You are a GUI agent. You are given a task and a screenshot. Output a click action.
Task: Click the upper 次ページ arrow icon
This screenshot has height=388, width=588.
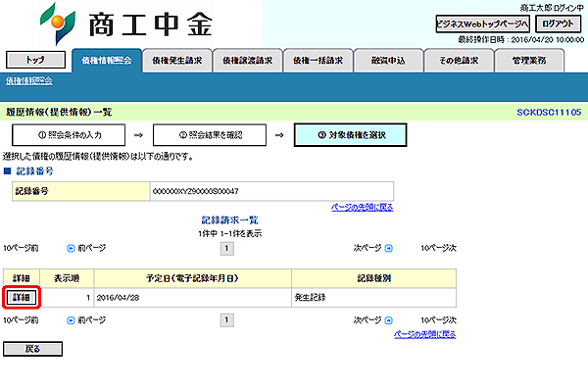tap(389, 248)
